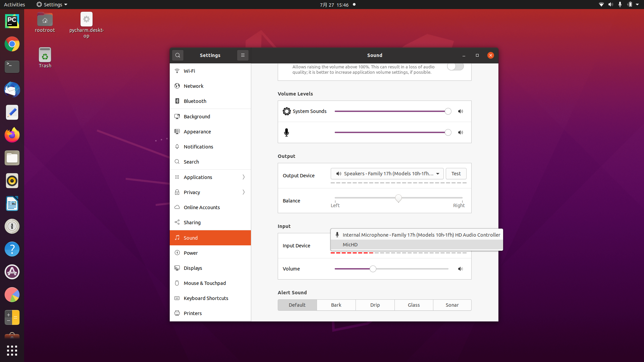Click the mute icon next to Input Volume
644x362 pixels.
coord(461,269)
